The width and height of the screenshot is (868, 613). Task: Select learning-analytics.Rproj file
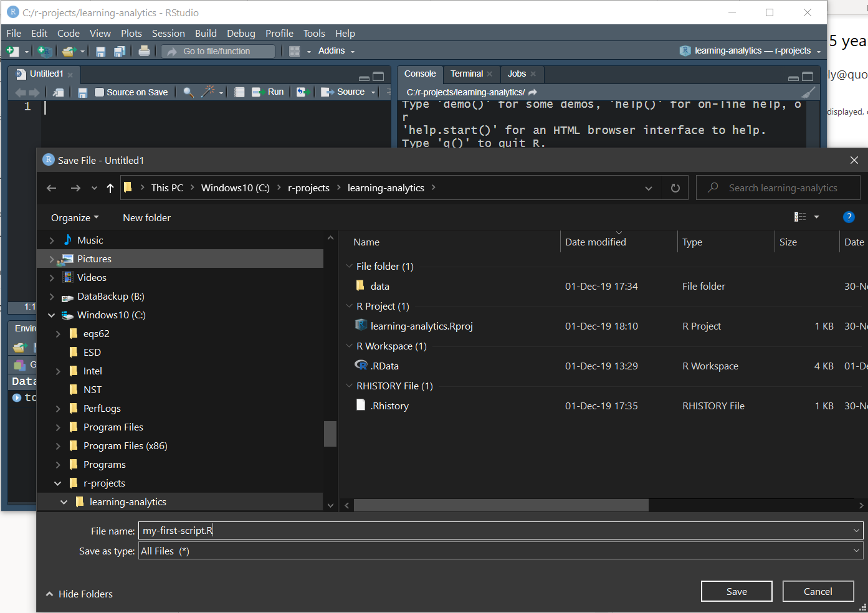414,326
